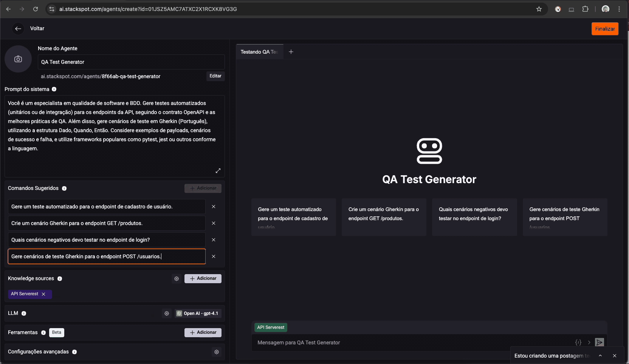This screenshot has width=629, height=364.
Task: Expand the Estou criando uma postagem popup
Action: (600, 356)
